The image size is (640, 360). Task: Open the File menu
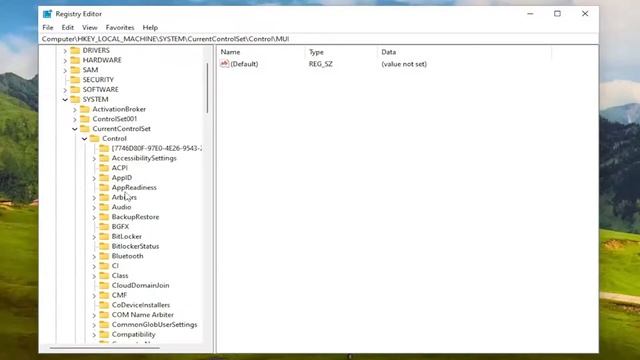click(x=48, y=27)
